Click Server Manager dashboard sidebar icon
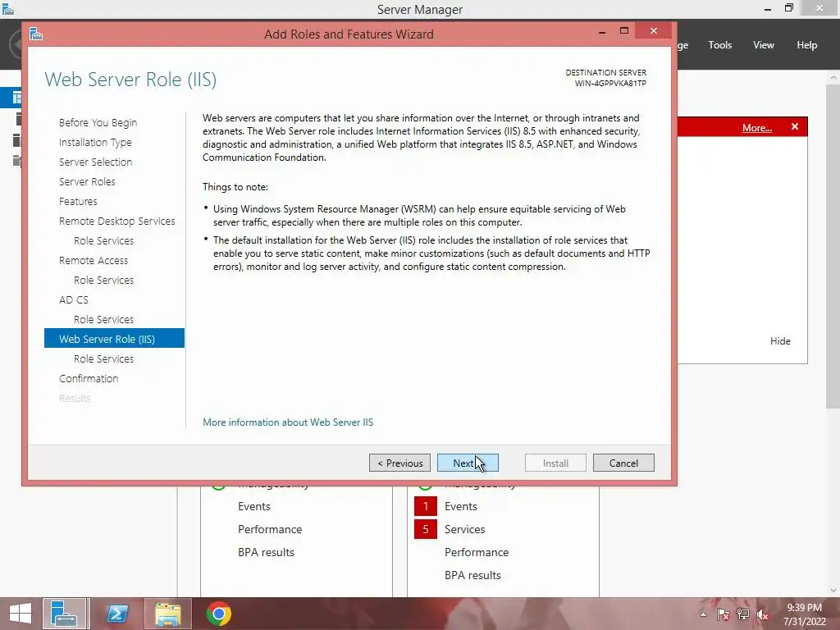This screenshot has width=840, height=630. (16, 98)
